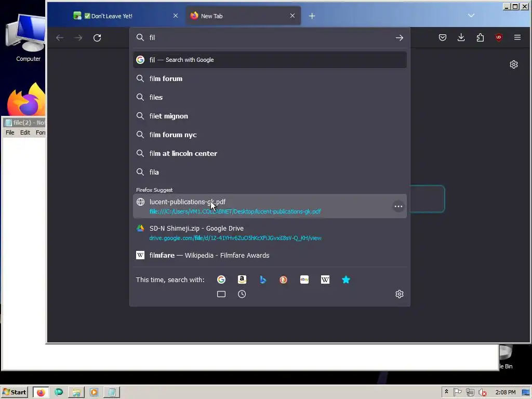Search this time with Google icon
Viewport: 532px width, 399px height.
[x=221, y=280]
